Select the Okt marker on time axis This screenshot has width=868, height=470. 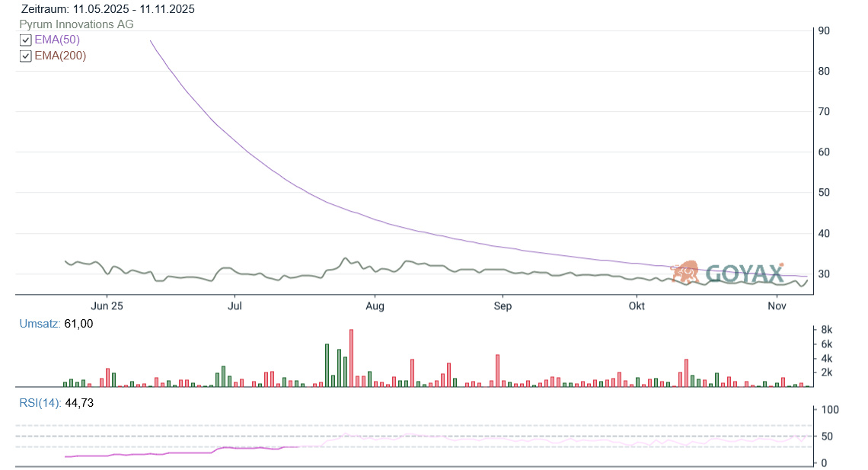click(637, 306)
